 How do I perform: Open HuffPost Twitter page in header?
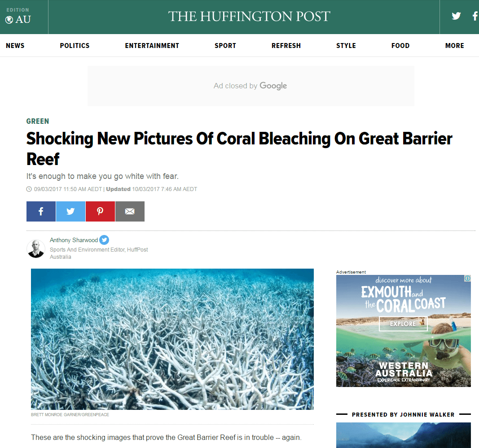point(456,16)
